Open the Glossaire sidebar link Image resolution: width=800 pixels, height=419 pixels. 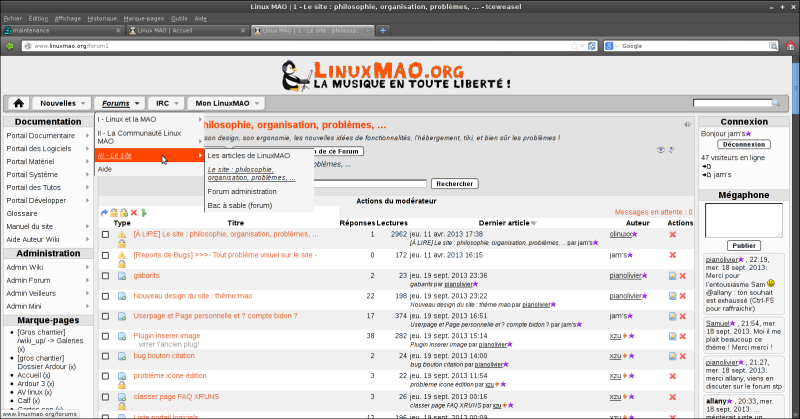(x=22, y=214)
